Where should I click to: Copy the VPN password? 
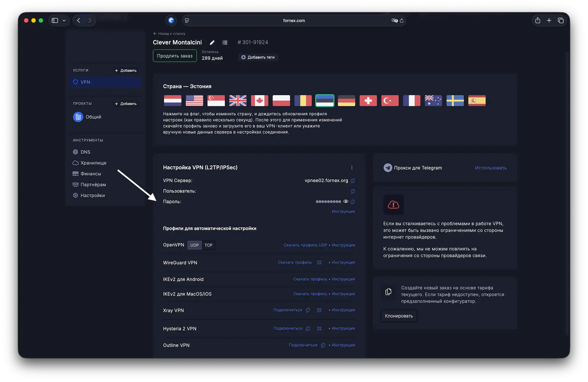(353, 202)
